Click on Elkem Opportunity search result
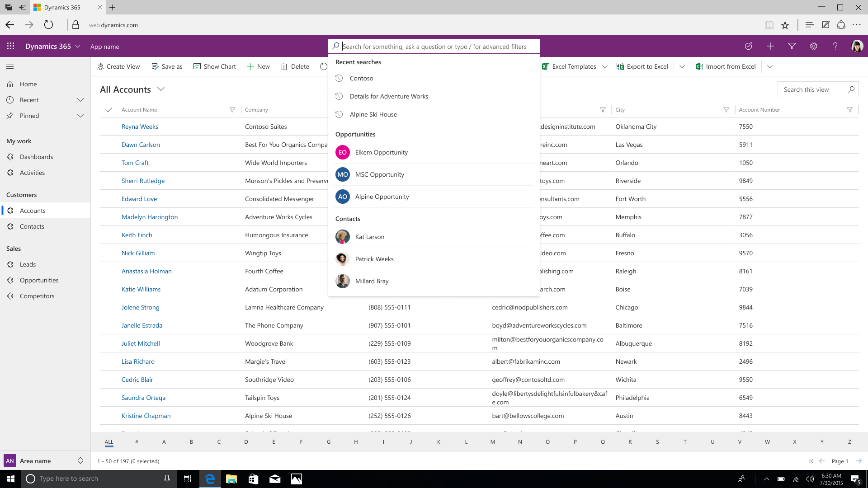The height and width of the screenshot is (488, 868). [382, 152]
